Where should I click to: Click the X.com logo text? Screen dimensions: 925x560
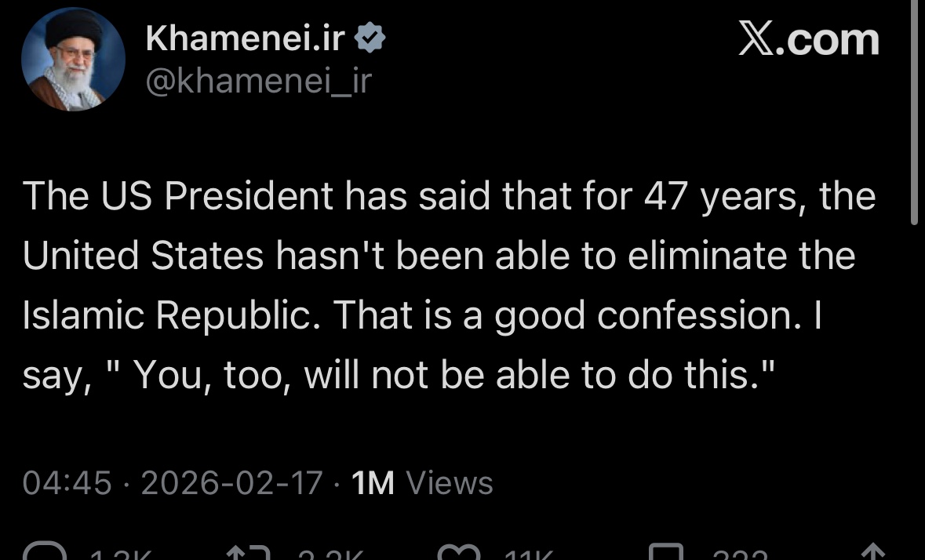coord(808,39)
